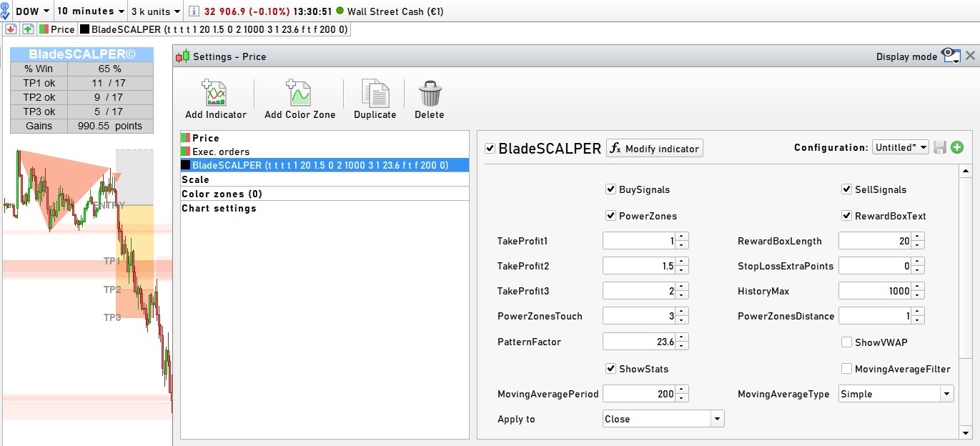Screen dimensions: 980x446
Task: Toggle the SellSignals checkbox
Action: click(847, 189)
